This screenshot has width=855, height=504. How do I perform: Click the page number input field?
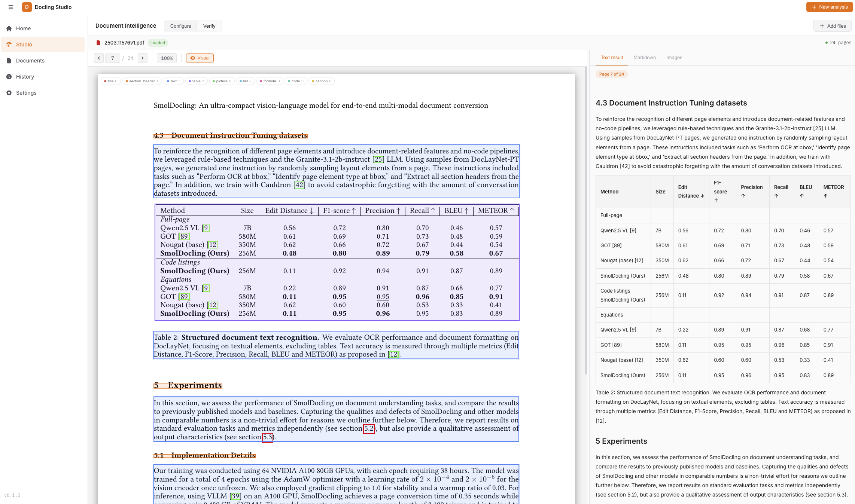click(113, 58)
